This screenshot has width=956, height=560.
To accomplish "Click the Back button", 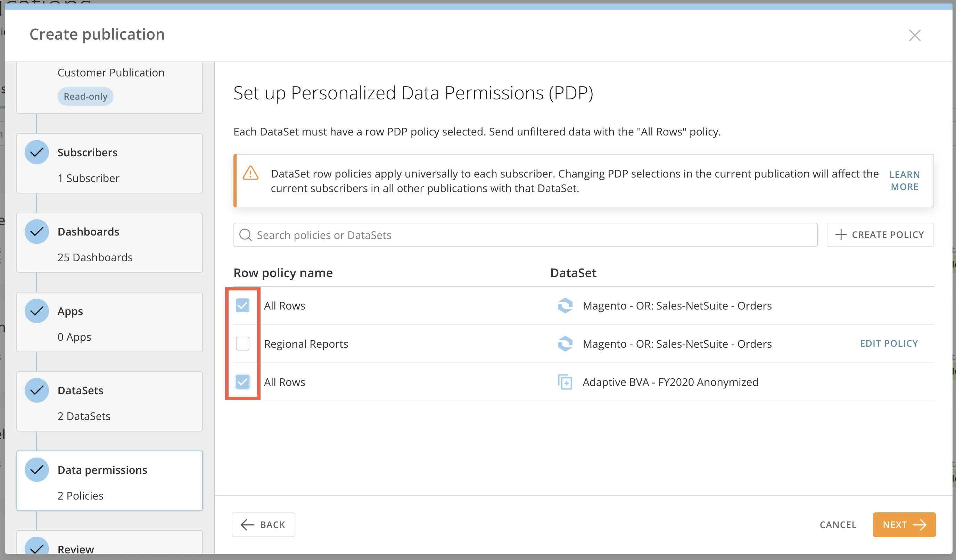I will [263, 525].
